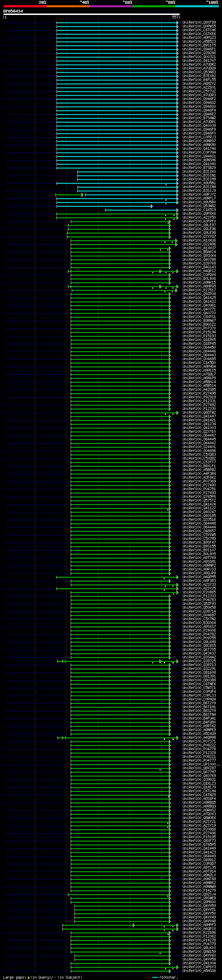Click the purple ~60% legend segment

(111, 6)
